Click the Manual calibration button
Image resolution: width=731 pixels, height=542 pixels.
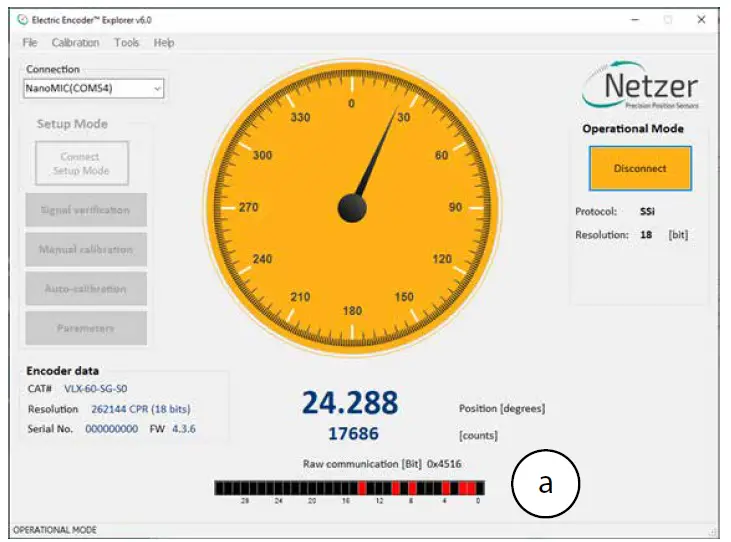[86, 249]
